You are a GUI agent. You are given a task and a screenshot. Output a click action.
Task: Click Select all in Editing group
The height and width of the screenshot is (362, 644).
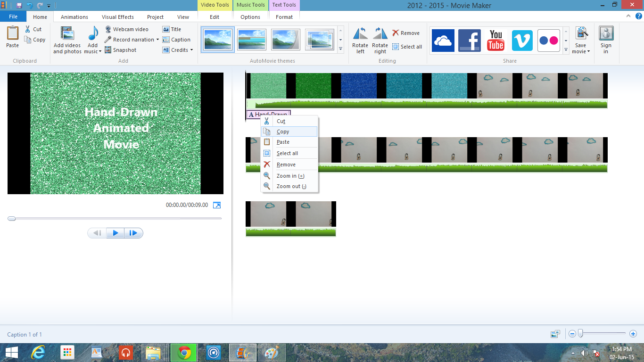click(407, 47)
